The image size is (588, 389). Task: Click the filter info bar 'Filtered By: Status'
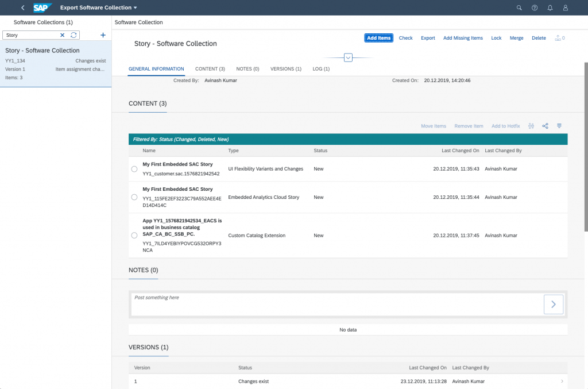point(348,139)
